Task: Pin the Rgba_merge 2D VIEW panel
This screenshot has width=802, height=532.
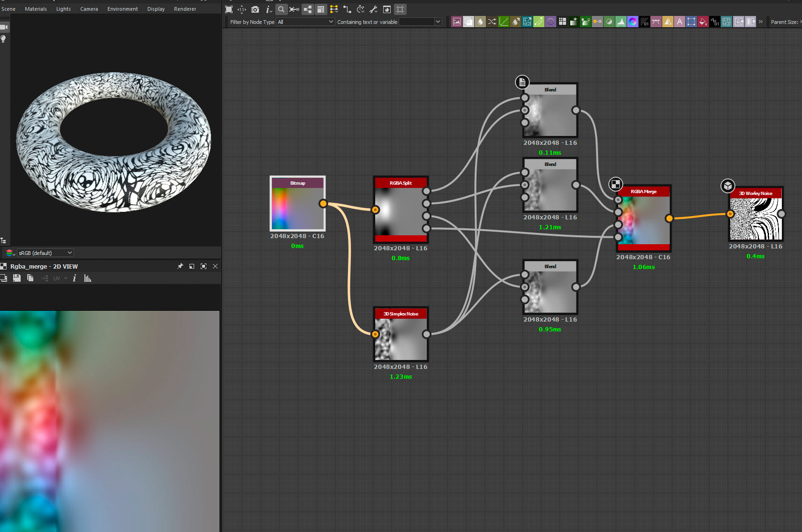Action: pos(180,266)
